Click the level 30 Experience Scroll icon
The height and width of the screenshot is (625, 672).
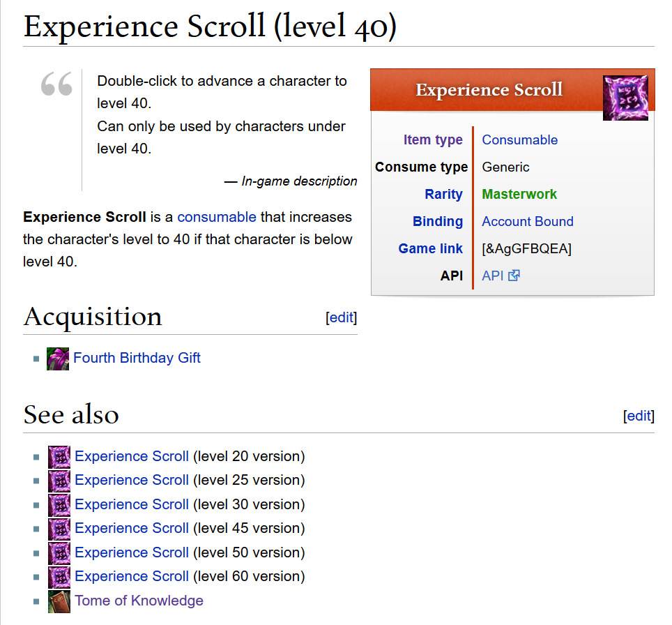(59, 505)
